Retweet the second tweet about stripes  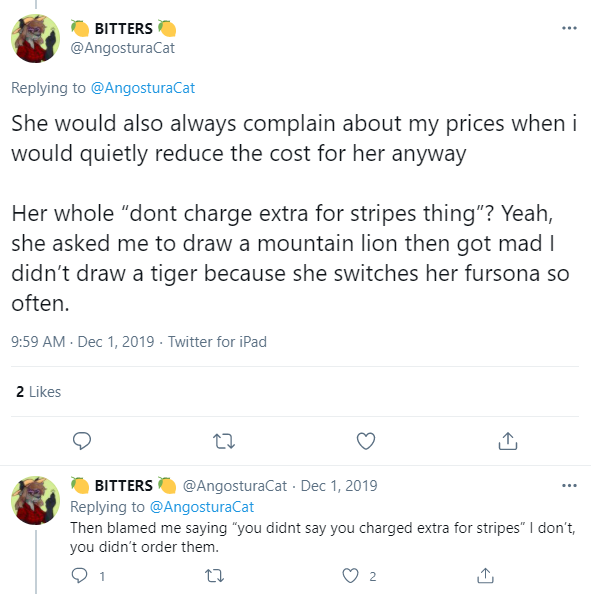[214, 576]
